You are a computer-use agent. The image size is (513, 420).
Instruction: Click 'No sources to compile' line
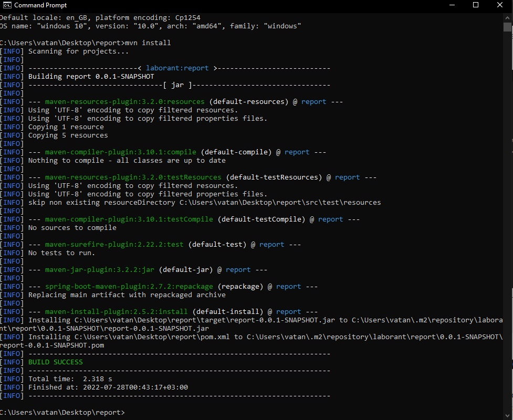pyautogui.click(x=72, y=228)
